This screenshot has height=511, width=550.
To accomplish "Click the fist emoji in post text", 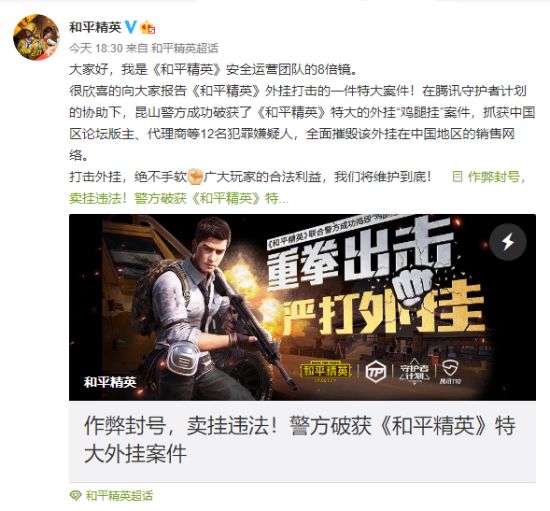I will click(x=195, y=177).
